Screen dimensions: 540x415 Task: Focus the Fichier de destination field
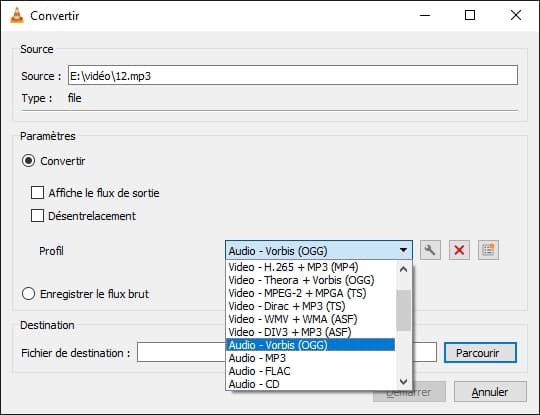coord(287,352)
